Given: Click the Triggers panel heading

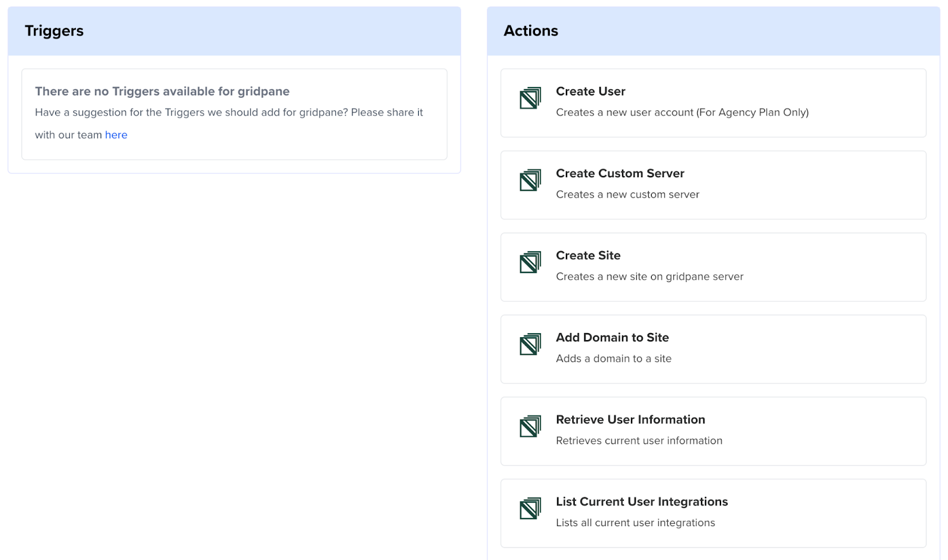Looking at the screenshot, I should (x=54, y=31).
